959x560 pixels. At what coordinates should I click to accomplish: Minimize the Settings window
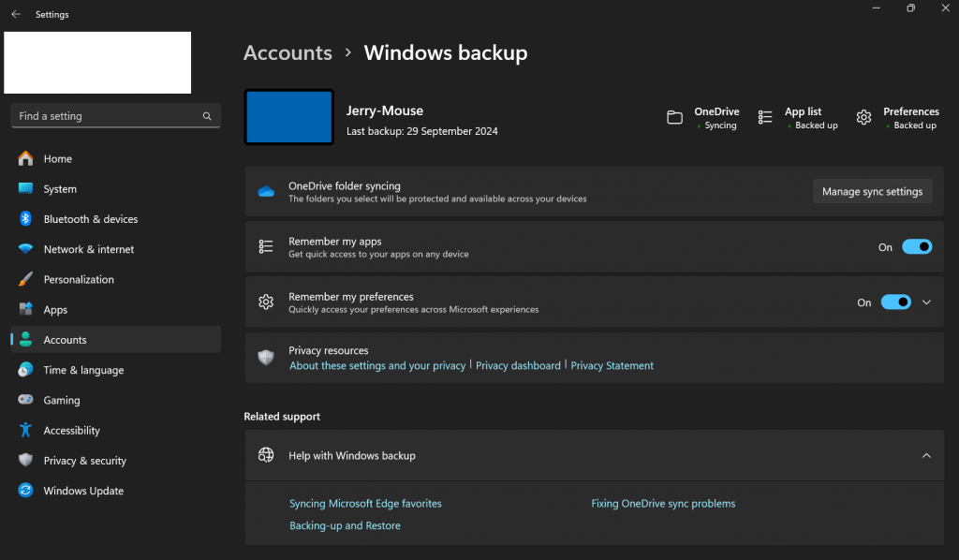(876, 7)
